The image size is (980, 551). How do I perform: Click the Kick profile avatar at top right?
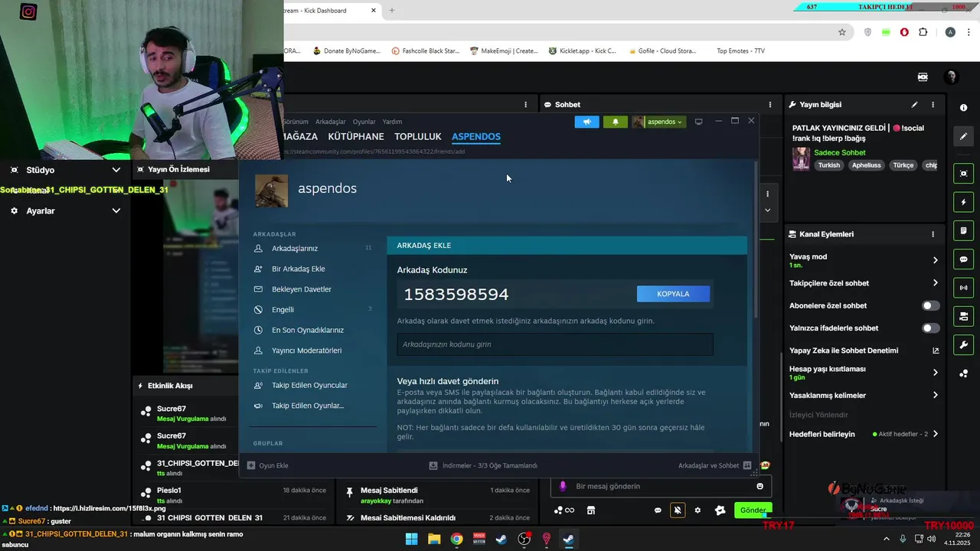pyautogui.click(x=951, y=77)
